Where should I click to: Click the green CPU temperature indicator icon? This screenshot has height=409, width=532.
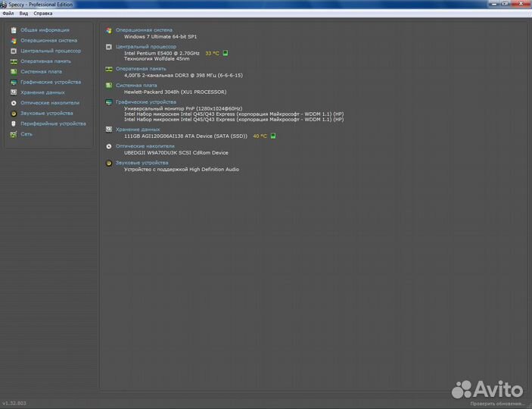point(225,53)
